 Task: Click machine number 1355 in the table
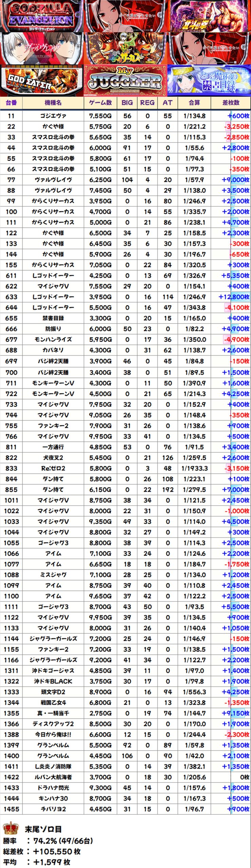click(11, 713)
